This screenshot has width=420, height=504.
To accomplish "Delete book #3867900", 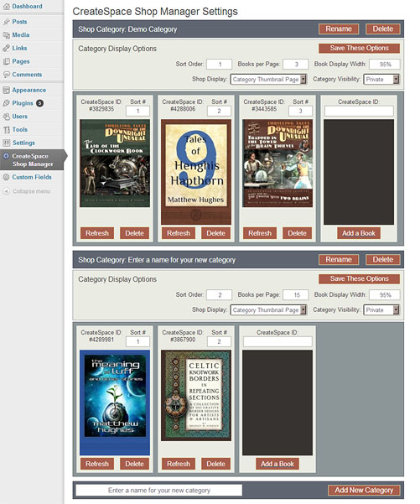I will 215,464.
